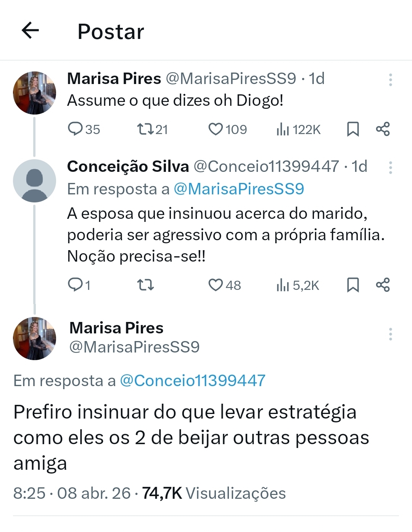
Task: Share Conceição Silva's reply
Action: [x=383, y=285]
